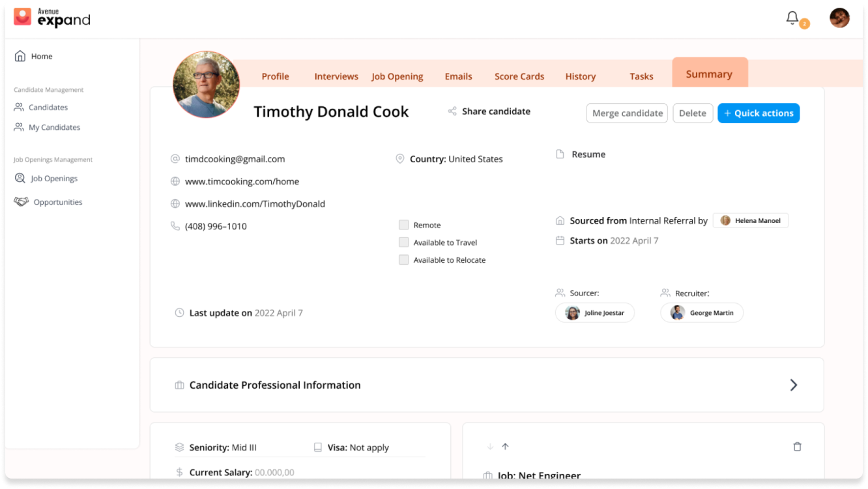The width and height of the screenshot is (868, 489).
Task: Click the Avenue Expand logo
Action: pos(52,18)
